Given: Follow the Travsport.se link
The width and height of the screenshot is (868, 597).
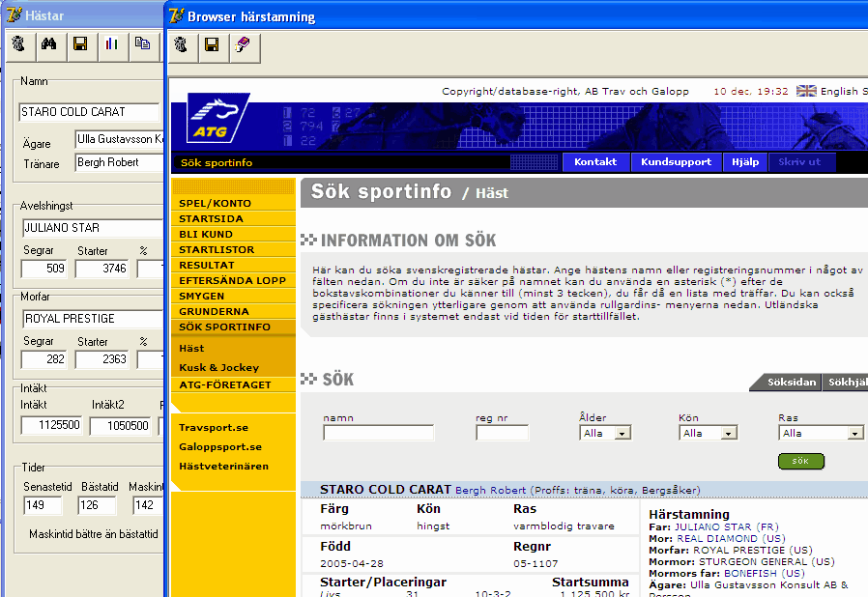Looking at the screenshot, I should 213,428.
